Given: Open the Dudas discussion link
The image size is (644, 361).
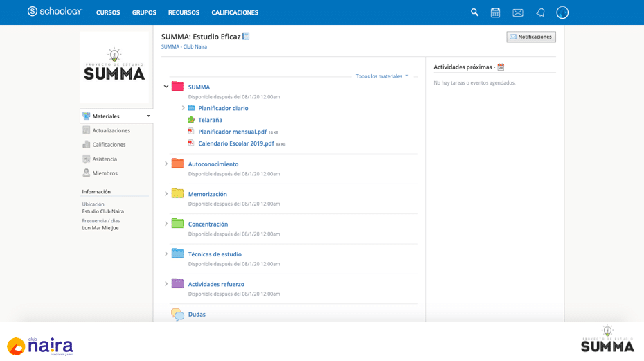Looking at the screenshot, I should coord(197,314).
